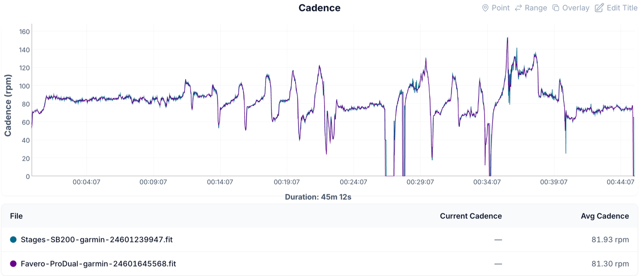Click the Duration: 45m 12s label
Viewport: 644px width, 276px height.
[318, 197]
